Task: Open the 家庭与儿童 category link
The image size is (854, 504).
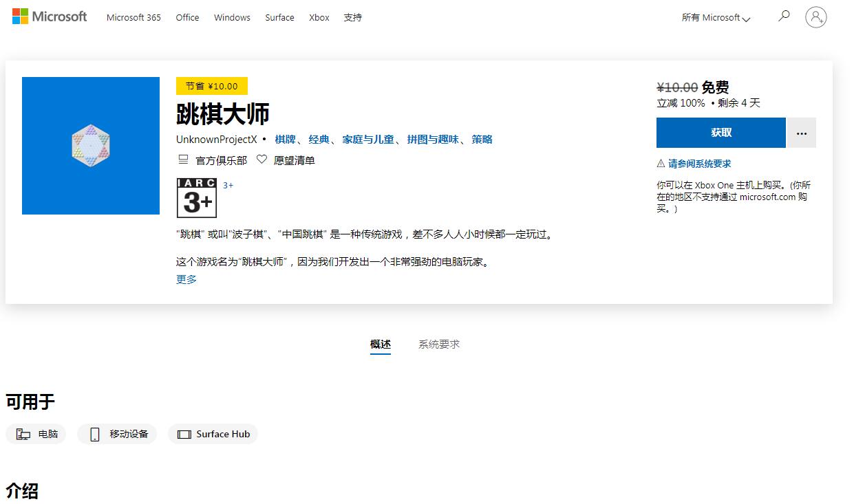Action: tap(368, 140)
